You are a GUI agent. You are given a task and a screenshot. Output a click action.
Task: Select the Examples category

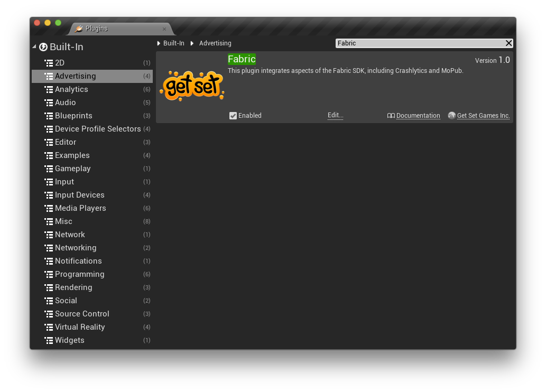tap(92, 156)
